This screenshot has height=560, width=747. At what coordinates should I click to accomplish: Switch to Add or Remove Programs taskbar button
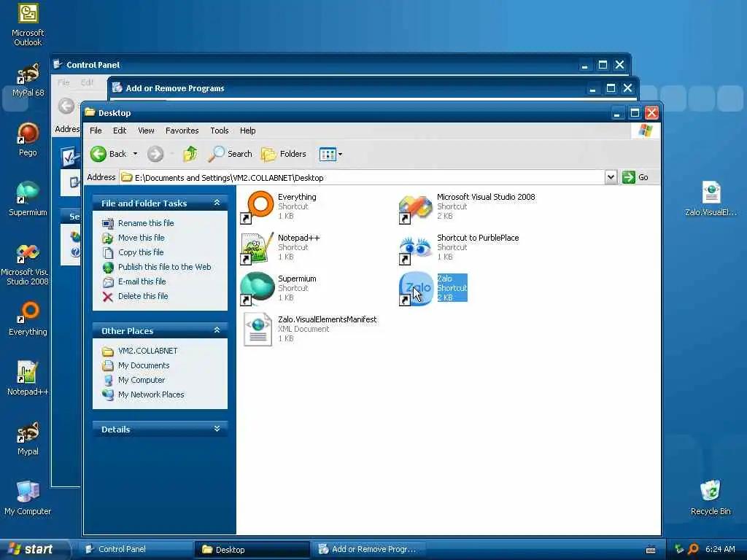[x=368, y=549]
